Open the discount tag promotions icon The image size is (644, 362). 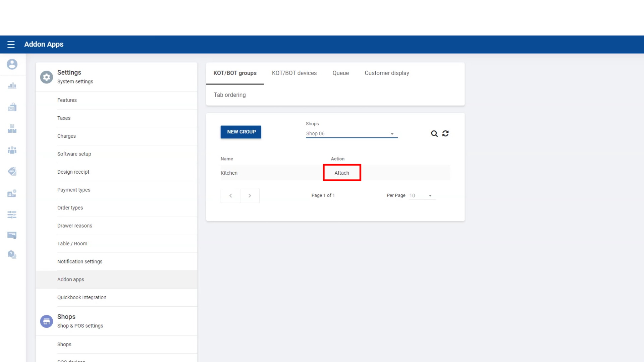tap(12, 171)
